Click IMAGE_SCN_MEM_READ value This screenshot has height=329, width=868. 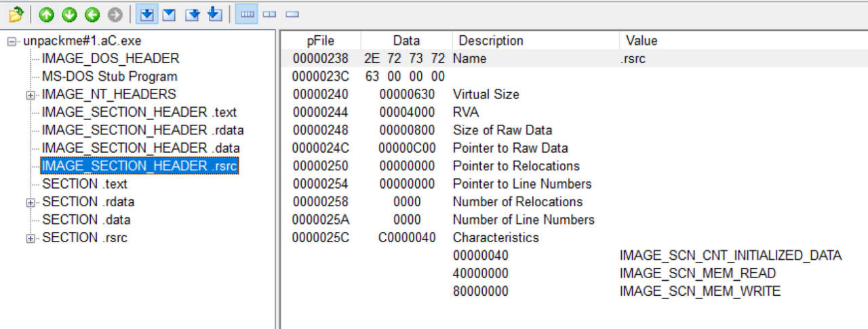pos(698,273)
